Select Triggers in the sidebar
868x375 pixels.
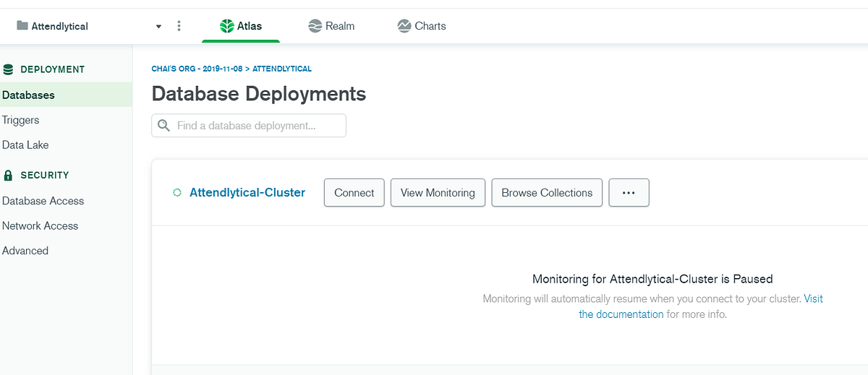pos(21,120)
